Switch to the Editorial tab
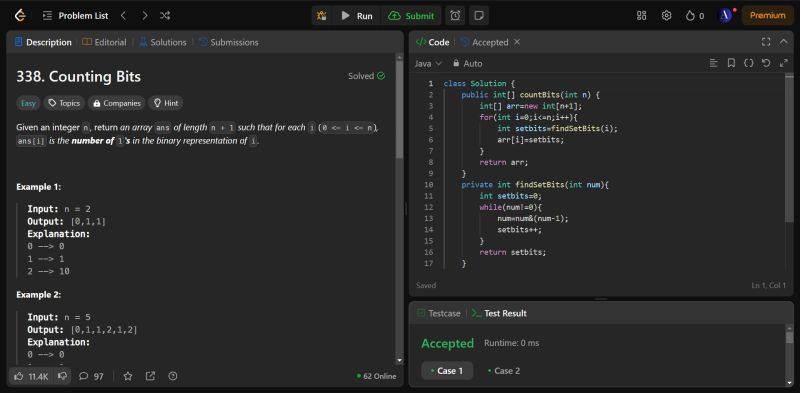Screen dimensions: 800x393 click(x=104, y=42)
